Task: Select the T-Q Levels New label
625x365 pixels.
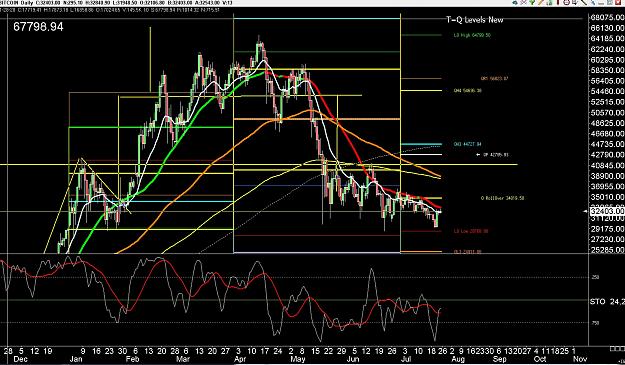Action: click(474, 20)
